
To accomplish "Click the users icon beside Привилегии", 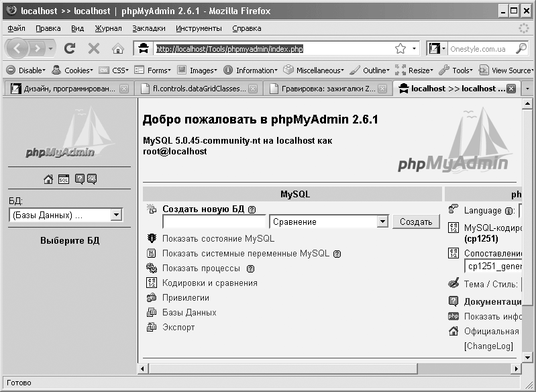I will pyautogui.click(x=152, y=297).
